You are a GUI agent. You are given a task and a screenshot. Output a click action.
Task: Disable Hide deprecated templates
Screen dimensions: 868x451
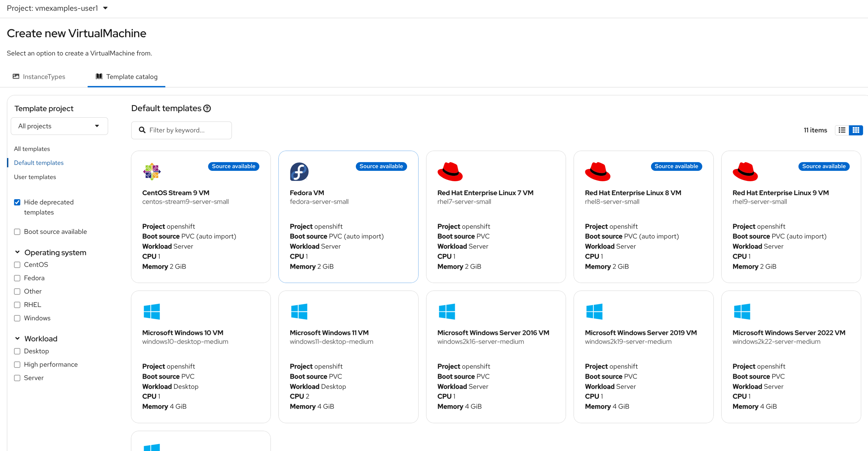tap(17, 202)
